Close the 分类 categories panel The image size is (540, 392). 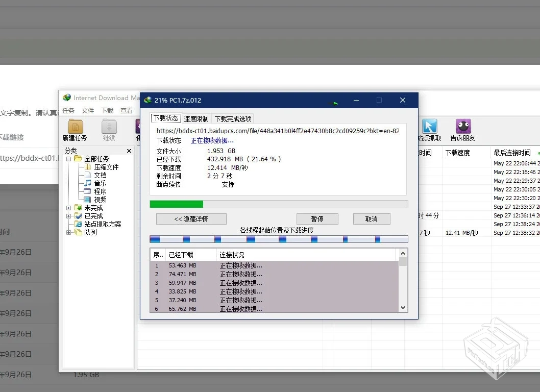[129, 151]
